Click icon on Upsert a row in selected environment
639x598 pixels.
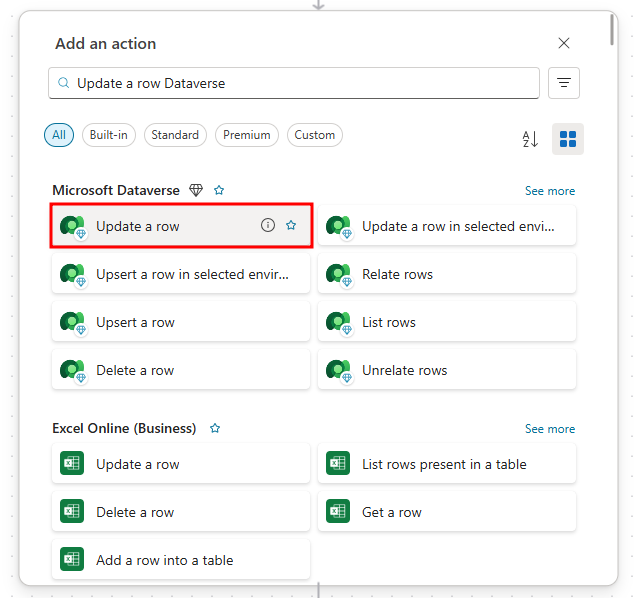click(x=73, y=275)
